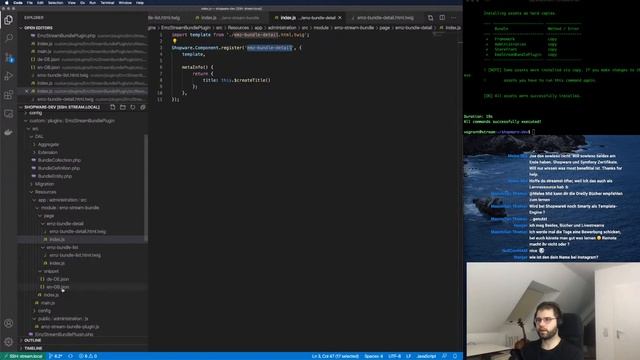This screenshot has width=640, height=360.
Task: Open the Remote Explorer icon in activity bar
Action: tap(9, 113)
